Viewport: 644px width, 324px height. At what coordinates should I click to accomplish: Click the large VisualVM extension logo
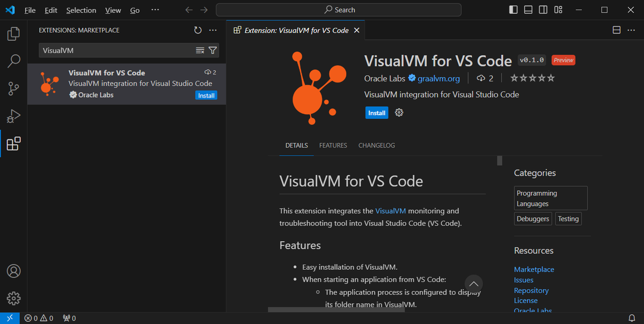pyautogui.click(x=319, y=89)
